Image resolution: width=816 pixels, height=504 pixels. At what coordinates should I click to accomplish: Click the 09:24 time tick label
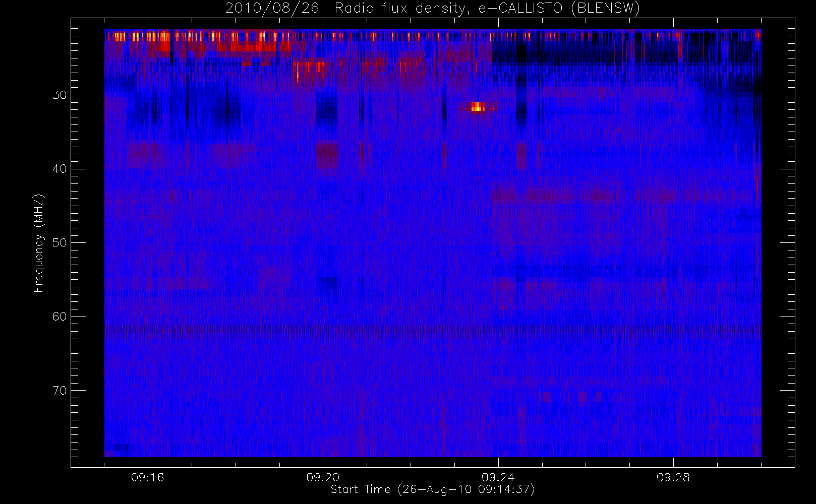tap(498, 477)
